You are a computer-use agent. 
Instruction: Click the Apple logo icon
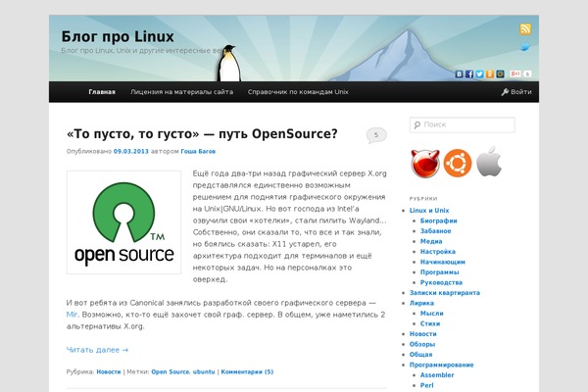(x=489, y=162)
